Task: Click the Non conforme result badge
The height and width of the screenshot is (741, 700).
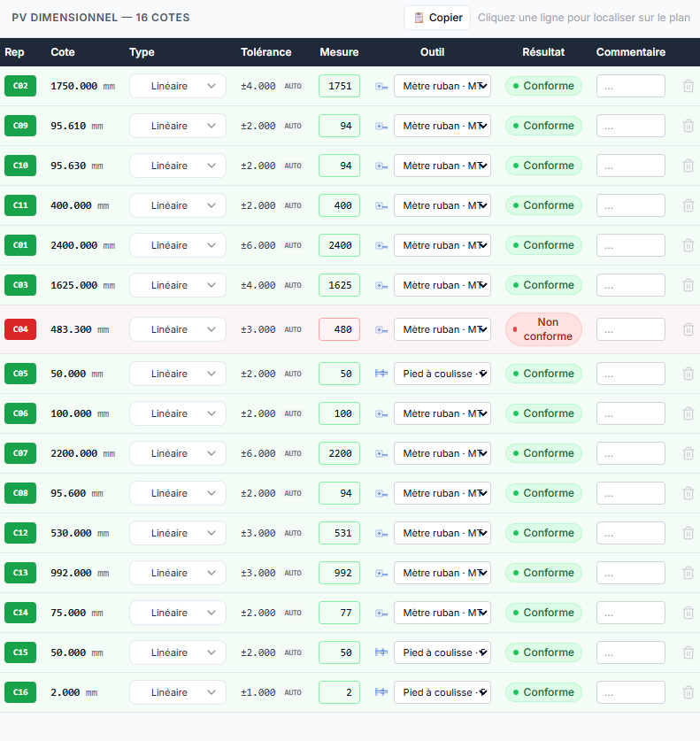Action: (x=543, y=329)
